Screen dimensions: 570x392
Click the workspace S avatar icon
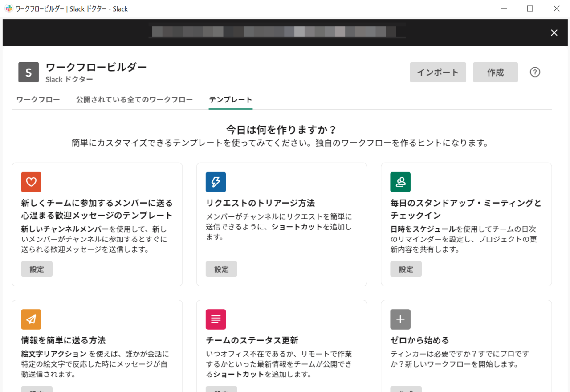click(28, 72)
